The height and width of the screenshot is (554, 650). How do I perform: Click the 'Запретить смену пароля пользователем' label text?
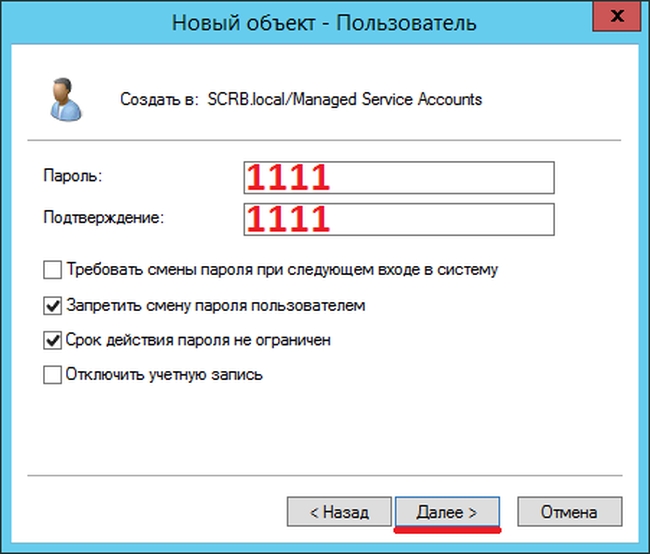point(216,305)
